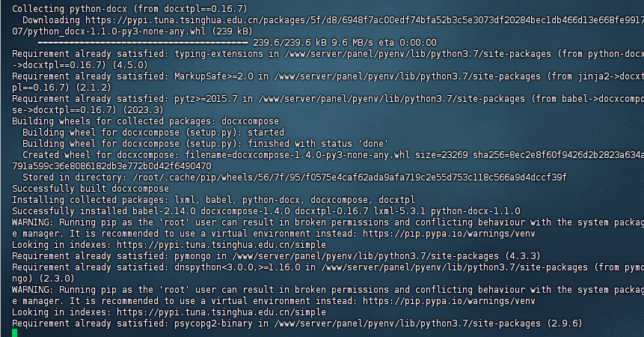This screenshot has width=644, height=337.
Task: Click the 'Installing collected packages' line
Action: (x=214, y=200)
